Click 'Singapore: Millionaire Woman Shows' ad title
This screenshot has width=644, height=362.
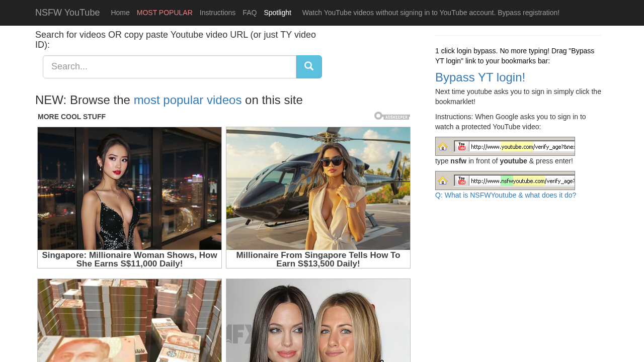click(130, 259)
